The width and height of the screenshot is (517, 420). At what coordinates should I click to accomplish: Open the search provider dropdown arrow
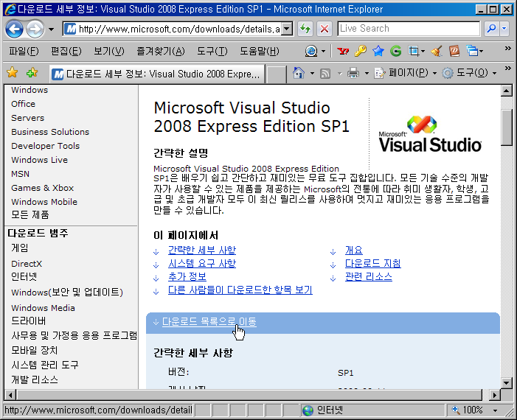pyautogui.click(x=504, y=29)
